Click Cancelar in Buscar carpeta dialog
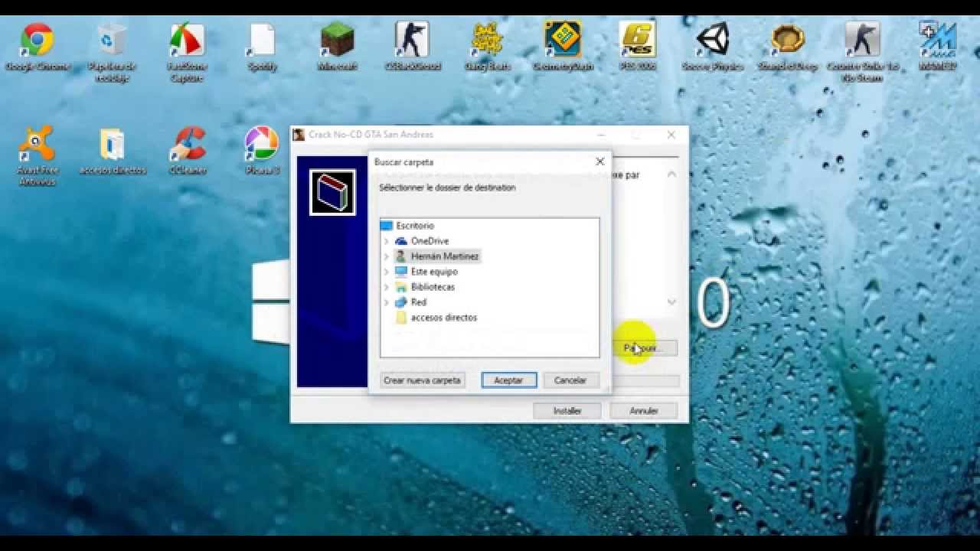 [x=570, y=380]
